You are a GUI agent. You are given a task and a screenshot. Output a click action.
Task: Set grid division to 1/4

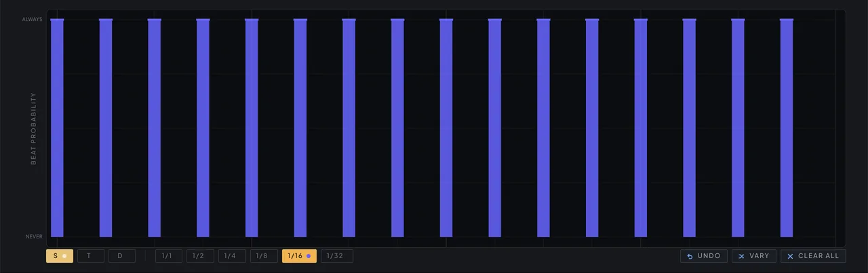click(x=231, y=256)
